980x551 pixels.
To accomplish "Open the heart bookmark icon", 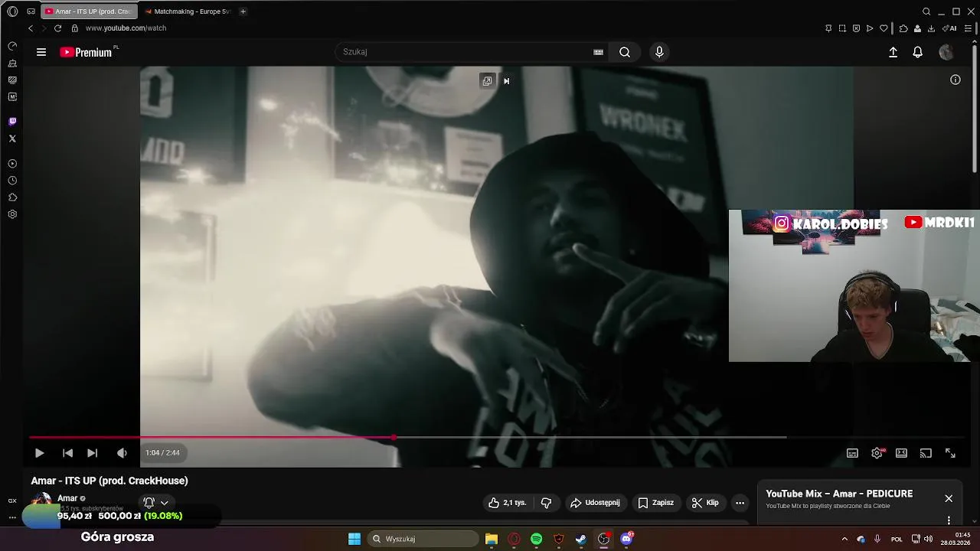I will pyautogui.click(x=884, y=28).
